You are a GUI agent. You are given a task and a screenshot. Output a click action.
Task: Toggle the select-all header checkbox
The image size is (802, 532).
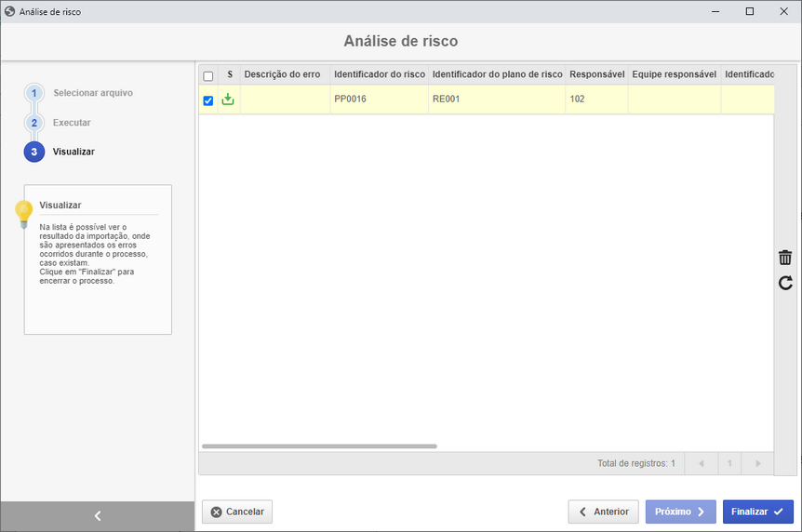coord(208,76)
